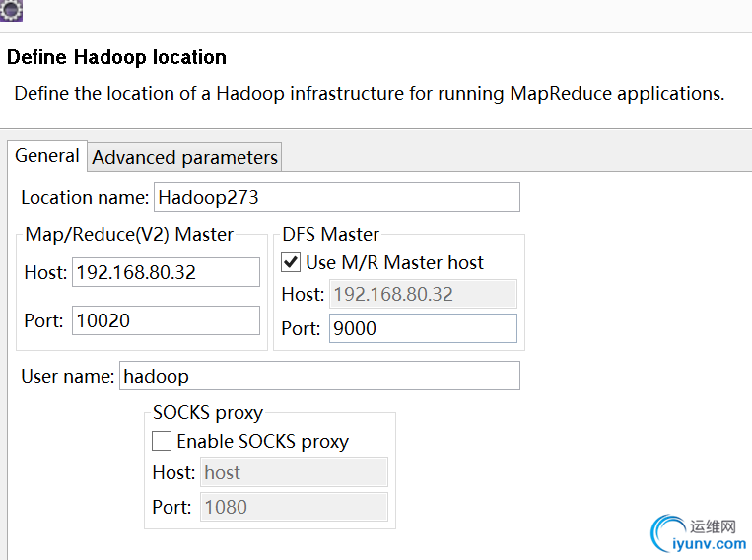This screenshot has height=560, width=752.
Task: Click the Map/Reduce Master Host field
Action: click(166, 272)
